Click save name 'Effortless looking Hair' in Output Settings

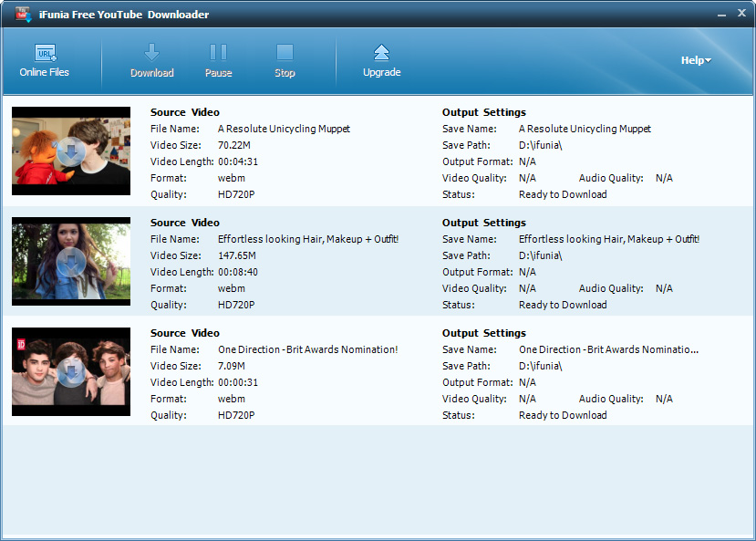coord(609,239)
